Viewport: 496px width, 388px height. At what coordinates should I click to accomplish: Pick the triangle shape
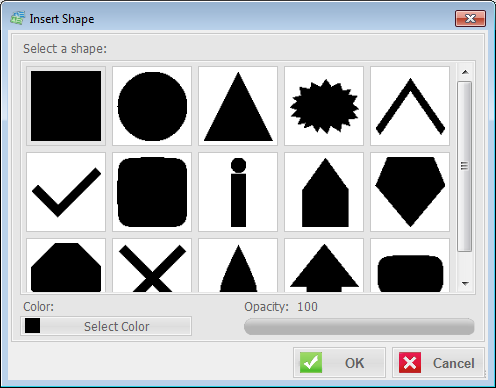pos(238,106)
